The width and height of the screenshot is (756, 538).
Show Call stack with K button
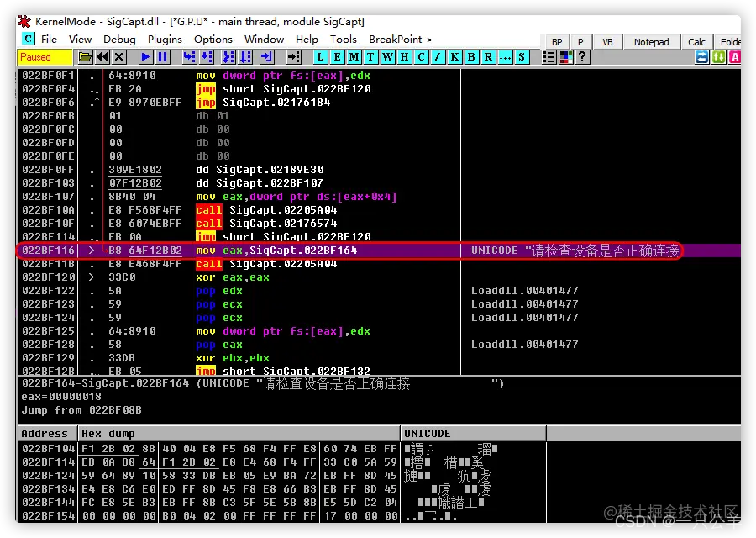click(x=454, y=57)
